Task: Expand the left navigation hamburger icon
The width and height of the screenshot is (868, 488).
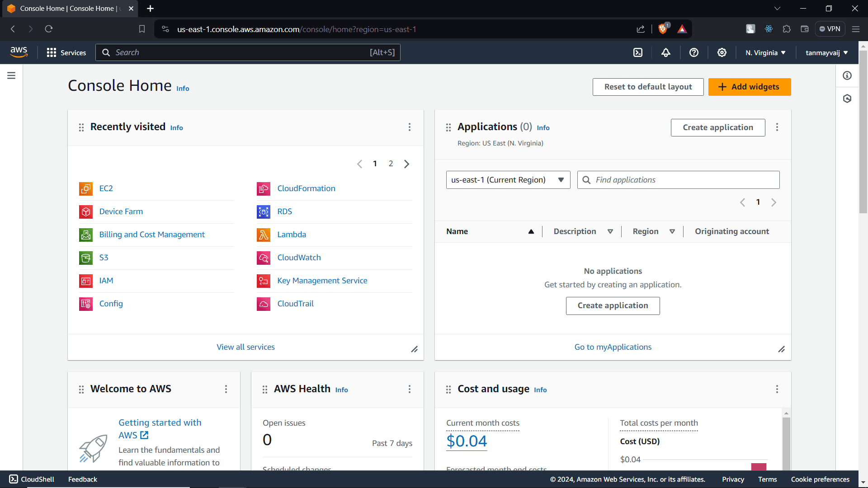Action: tap(11, 75)
